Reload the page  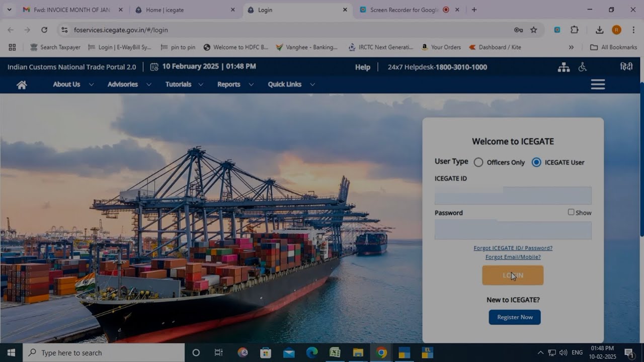(x=44, y=30)
